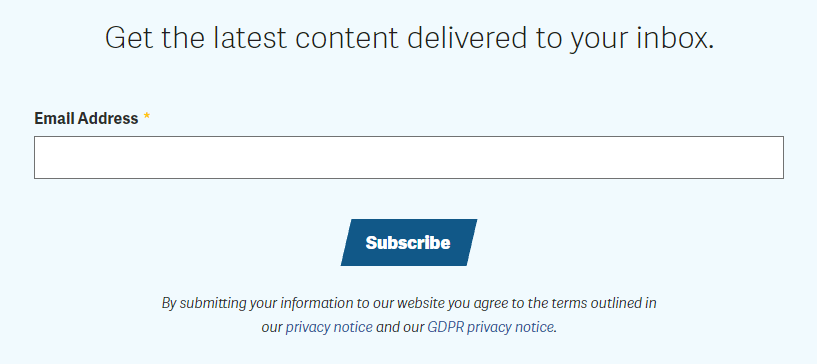This screenshot has width=817, height=364.
Task: Click the 'Get the latest content' heading
Action: point(409,38)
